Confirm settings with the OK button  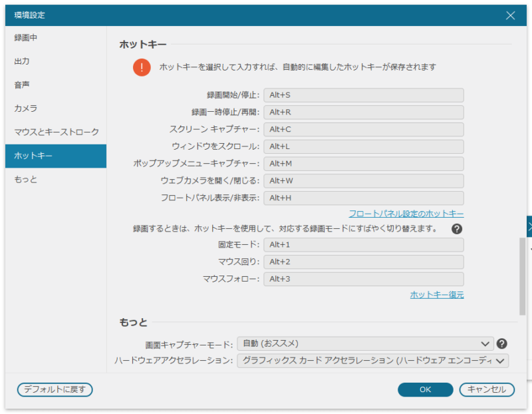(x=425, y=390)
